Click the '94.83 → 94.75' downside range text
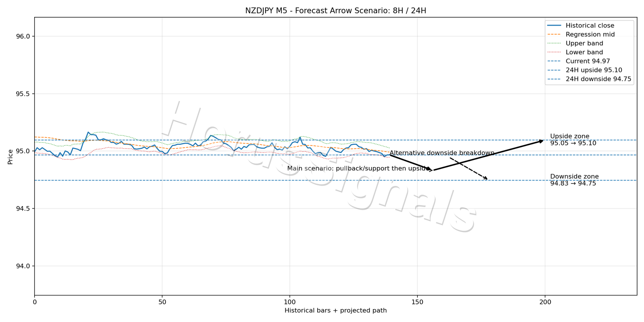Image resolution: width=644 pixels, height=322 pixels. click(573, 184)
